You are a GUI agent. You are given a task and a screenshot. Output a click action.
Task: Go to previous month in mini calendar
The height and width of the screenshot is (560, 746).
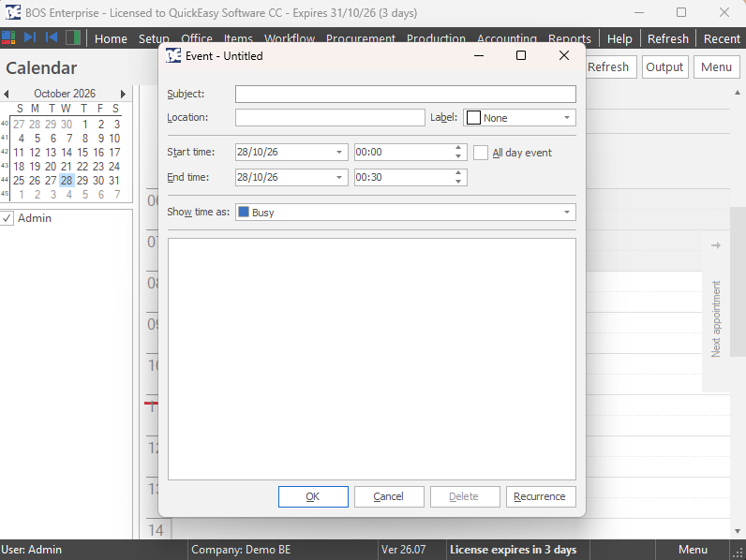coord(7,94)
